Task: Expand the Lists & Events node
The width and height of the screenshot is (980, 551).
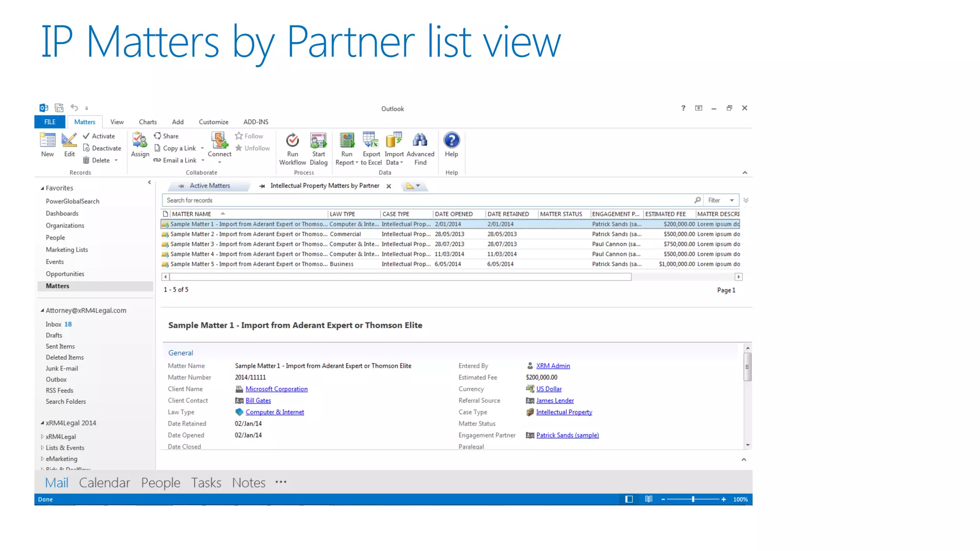Action: click(42, 448)
